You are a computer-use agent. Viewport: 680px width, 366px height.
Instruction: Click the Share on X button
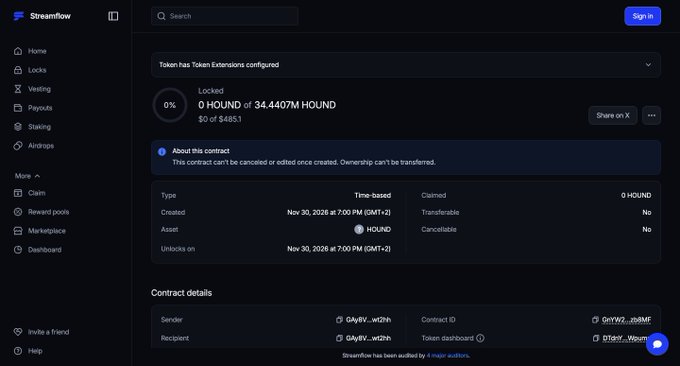coord(613,115)
